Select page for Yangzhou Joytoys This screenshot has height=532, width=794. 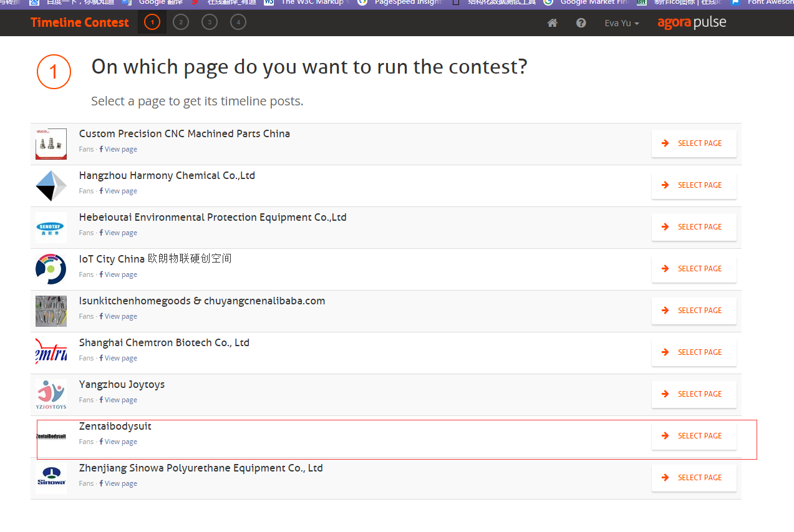tap(694, 394)
